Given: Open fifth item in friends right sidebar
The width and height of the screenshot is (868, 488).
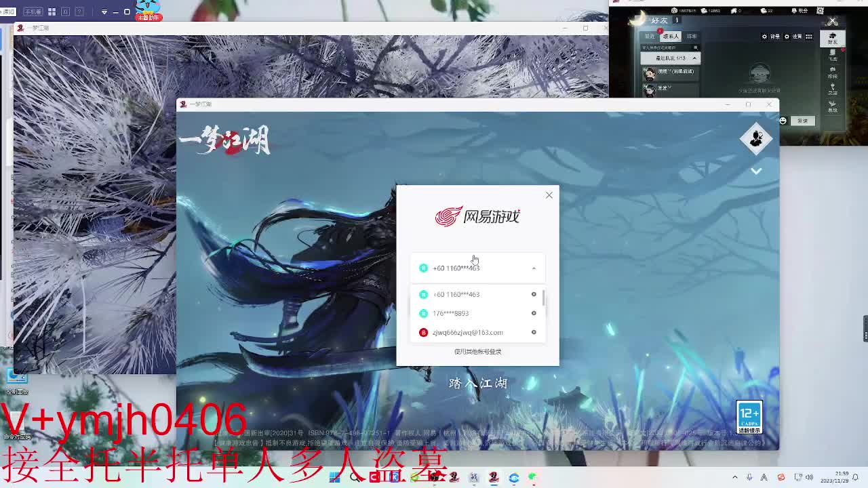Looking at the screenshot, I should click(x=833, y=106).
